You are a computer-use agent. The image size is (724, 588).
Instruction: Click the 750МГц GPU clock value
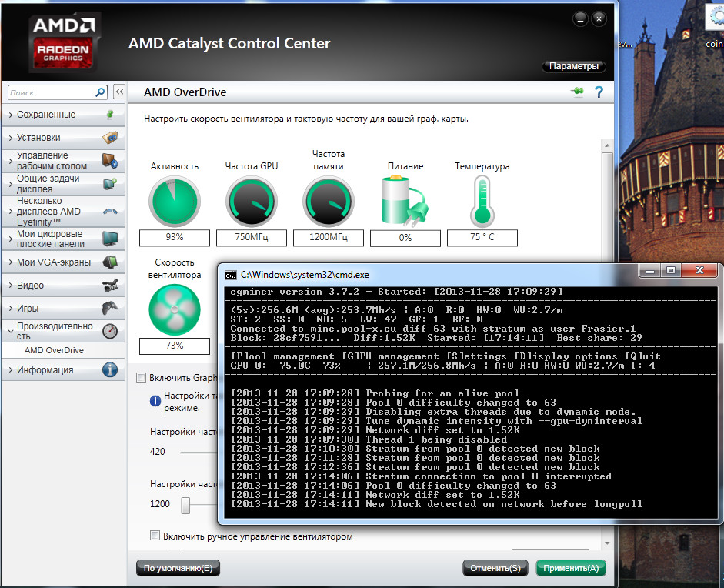251,237
